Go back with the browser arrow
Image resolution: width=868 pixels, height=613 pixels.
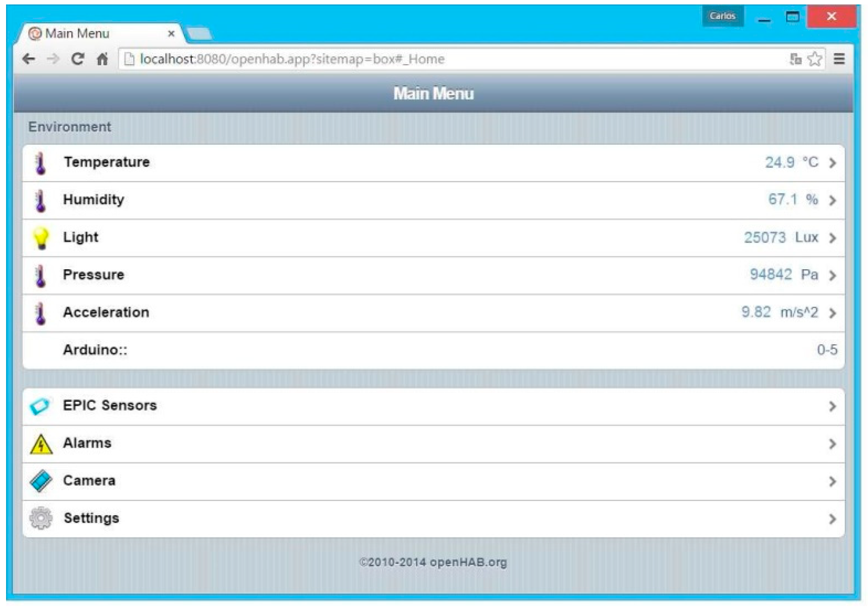tap(29, 59)
